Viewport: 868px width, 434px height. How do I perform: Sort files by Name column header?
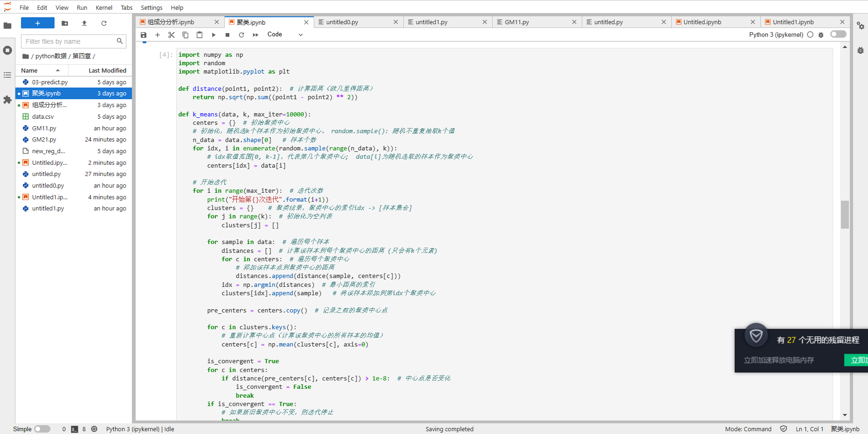[42, 70]
